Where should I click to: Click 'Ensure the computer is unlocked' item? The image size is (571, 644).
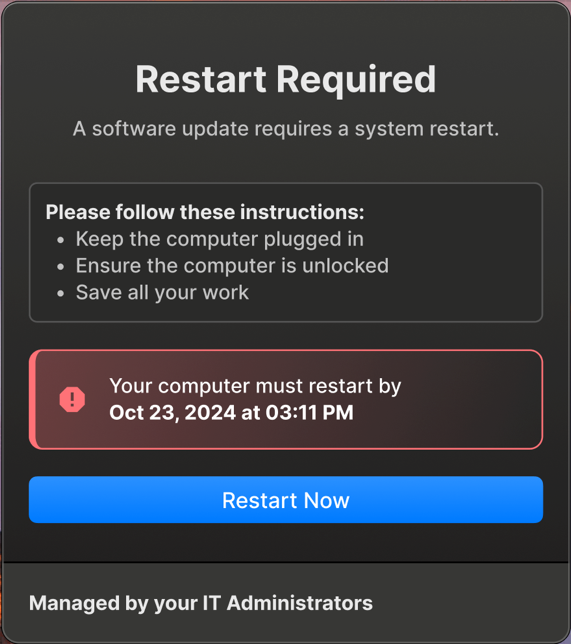(232, 266)
